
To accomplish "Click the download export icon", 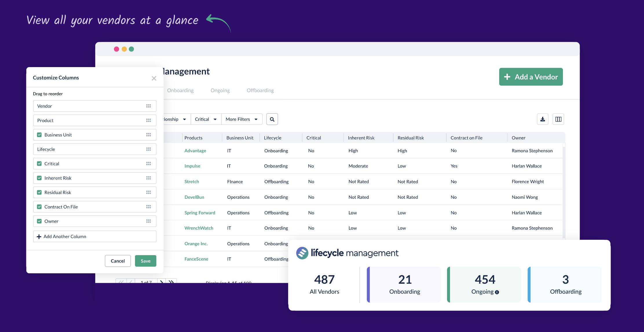I will coord(542,119).
